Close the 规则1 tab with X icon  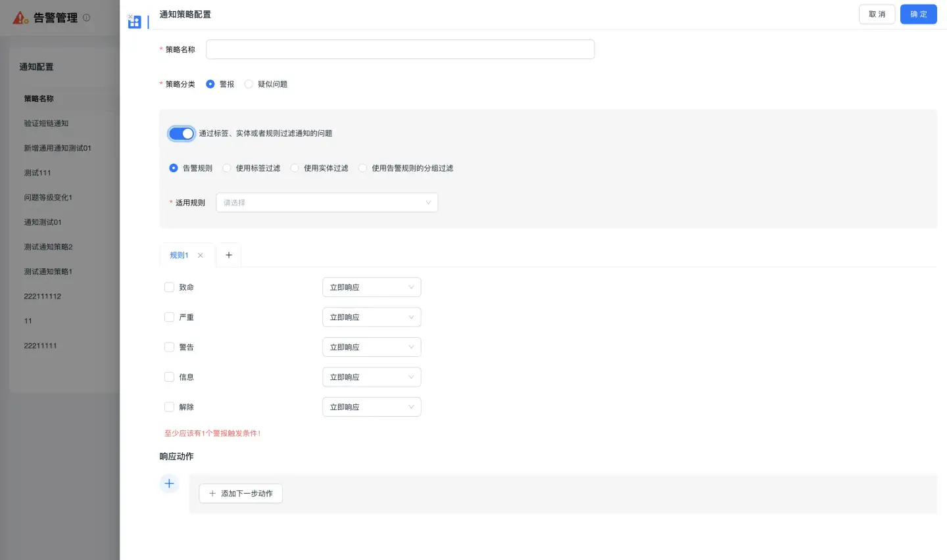click(x=201, y=256)
